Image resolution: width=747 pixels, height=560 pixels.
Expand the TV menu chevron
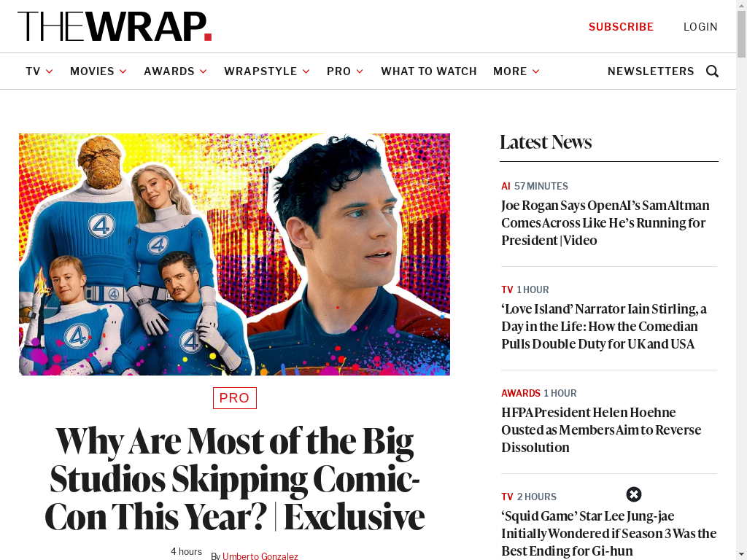pyautogui.click(x=49, y=71)
